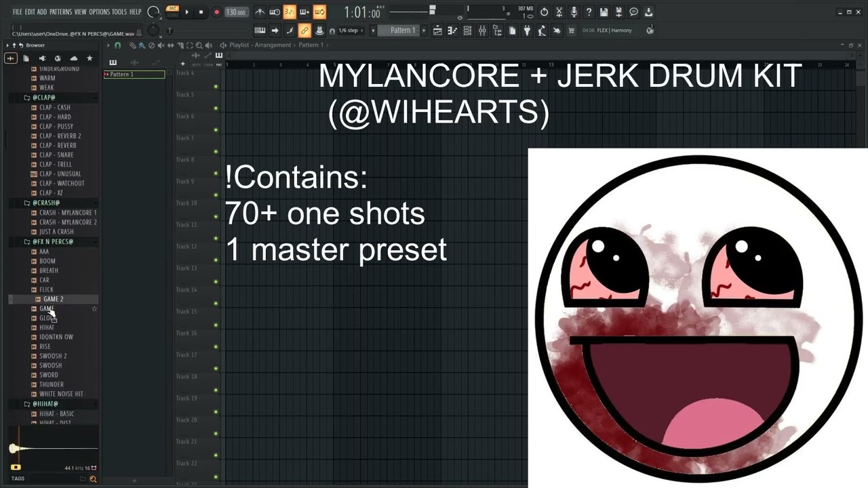Open the Piano roll view icon
The width and height of the screenshot is (868, 488).
point(452,30)
